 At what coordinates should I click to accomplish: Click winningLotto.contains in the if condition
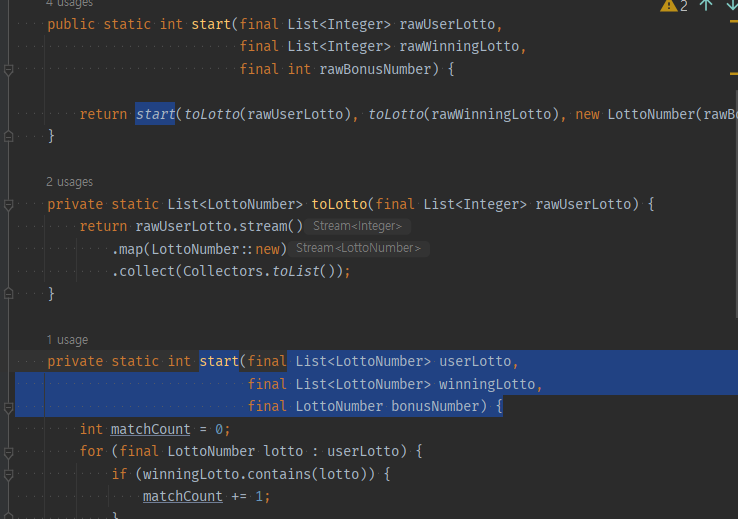point(227,474)
